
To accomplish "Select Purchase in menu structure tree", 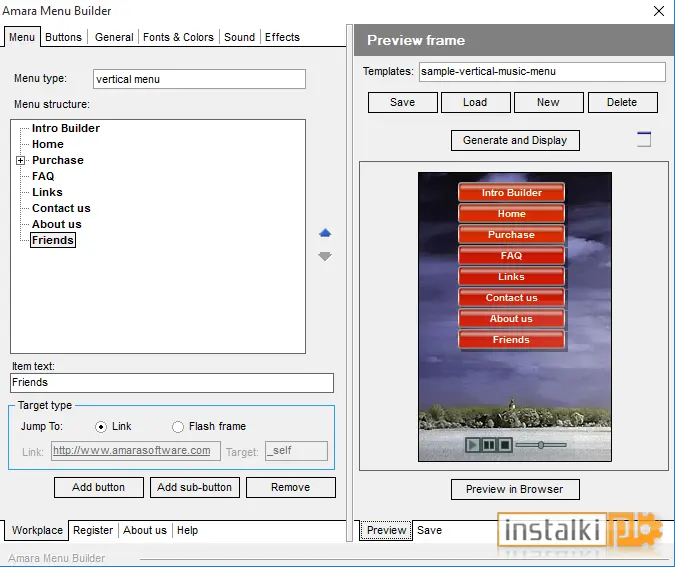I will [58, 160].
